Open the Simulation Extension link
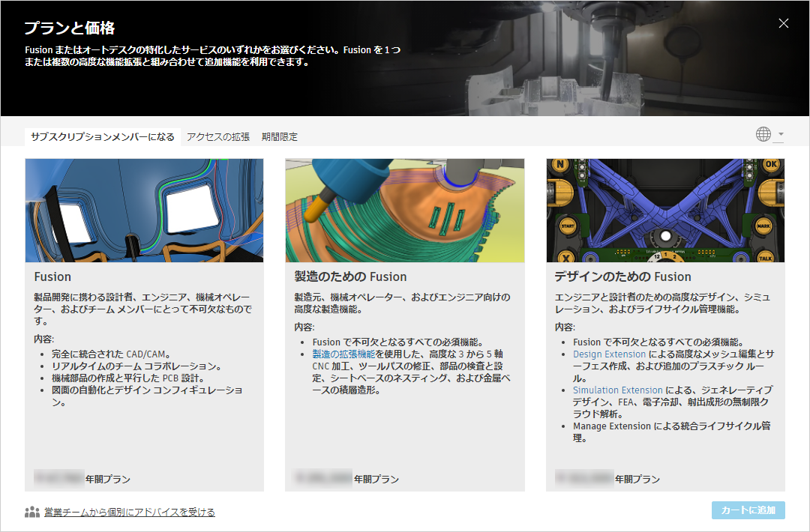The width and height of the screenshot is (810, 532). [617, 390]
